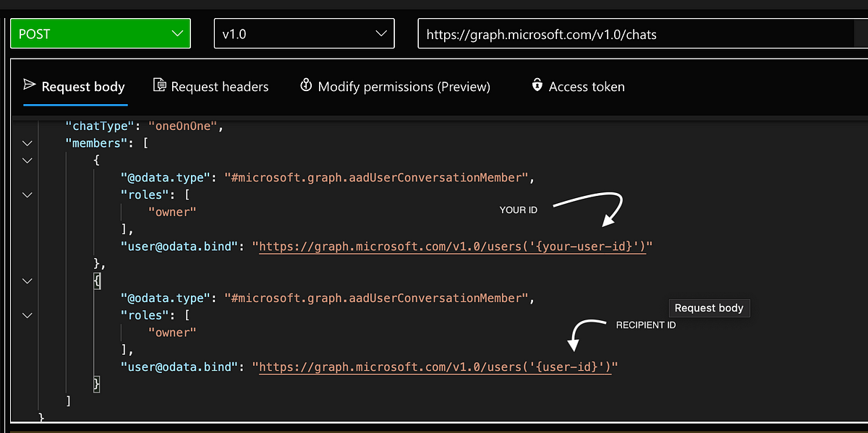Open the users('{user-id}') recipient URL link
The image size is (868, 433).
435,367
